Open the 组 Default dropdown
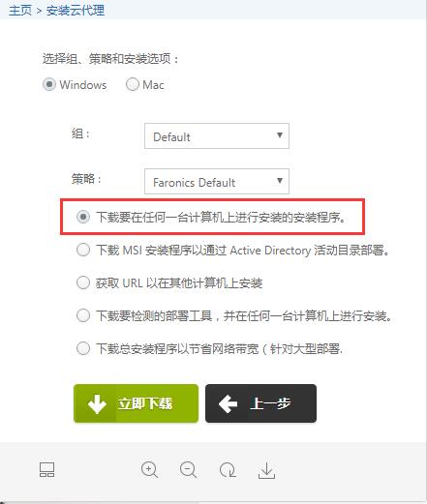 [217, 135]
